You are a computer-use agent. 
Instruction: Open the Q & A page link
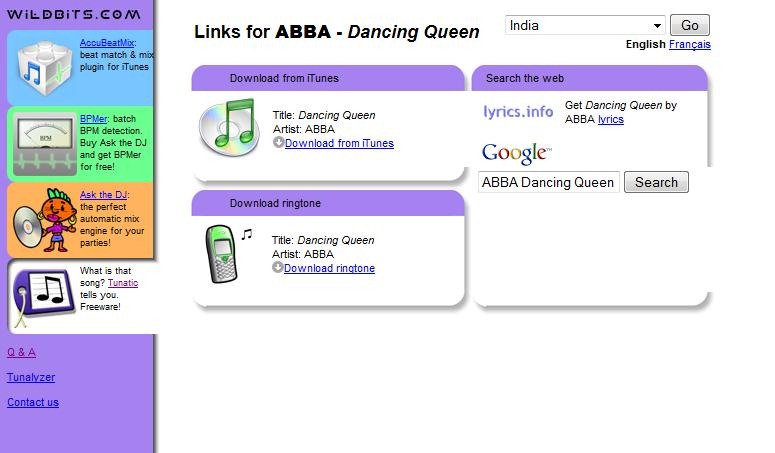point(21,352)
